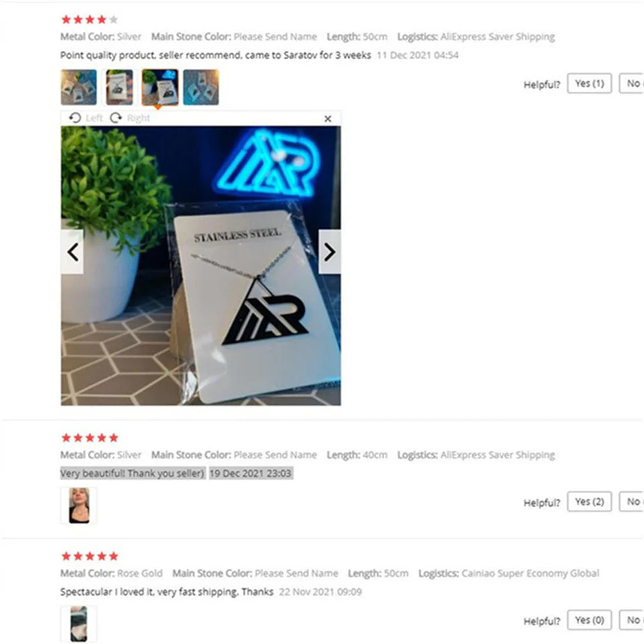Click No on the Very beautiful review
Viewport: 644px width, 644px height.
(x=632, y=502)
